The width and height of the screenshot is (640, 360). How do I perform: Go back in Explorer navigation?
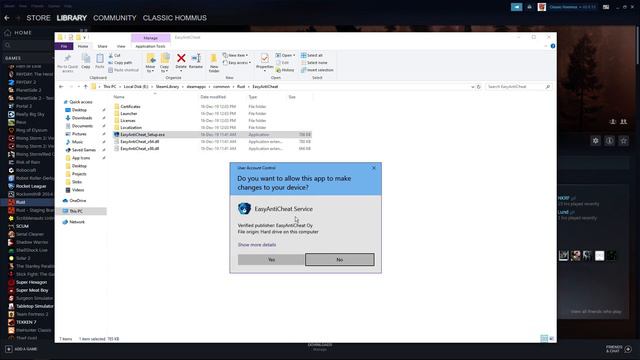coord(61,87)
